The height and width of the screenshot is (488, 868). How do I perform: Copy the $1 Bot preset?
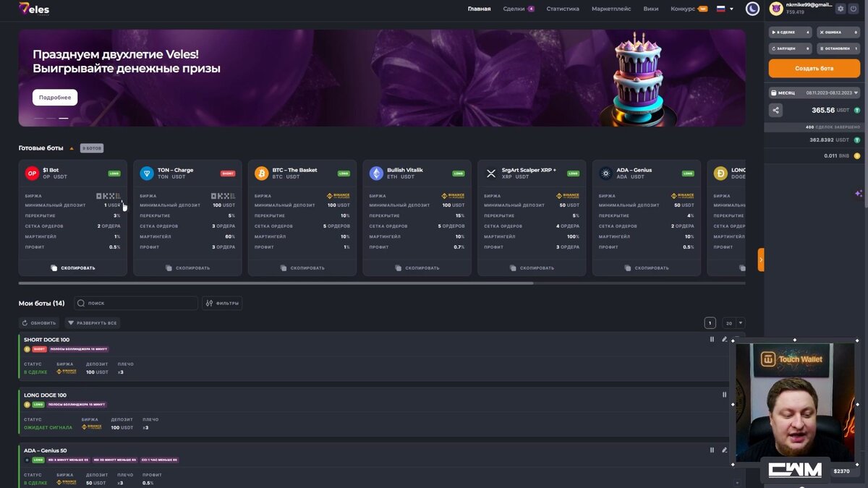click(x=73, y=267)
